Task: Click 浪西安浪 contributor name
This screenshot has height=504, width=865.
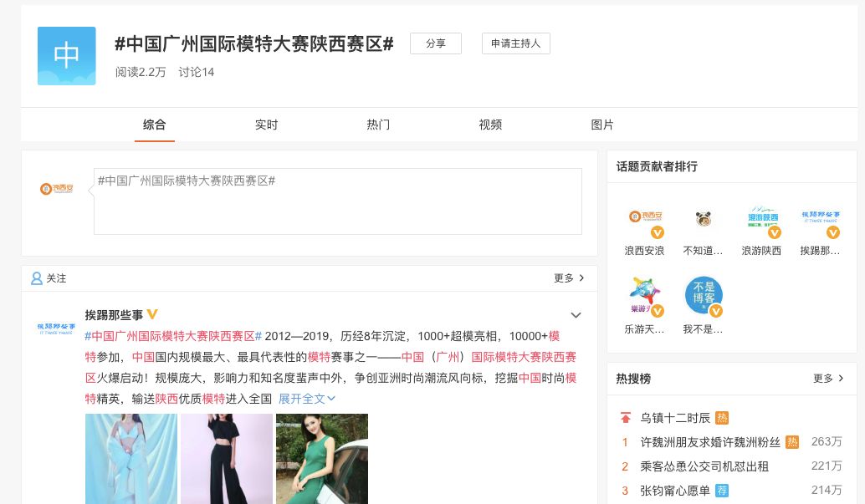Action: pos(644,251)
